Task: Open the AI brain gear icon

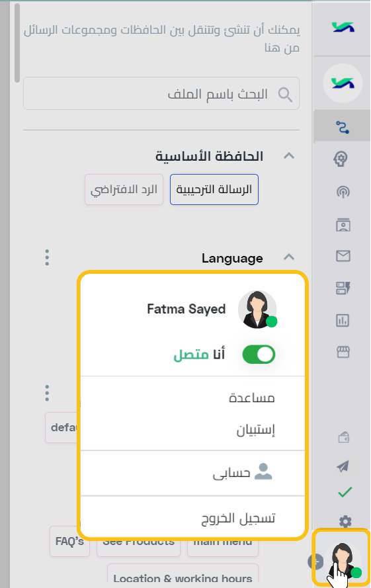Action: pyautogui.click(x=341, y=159)
